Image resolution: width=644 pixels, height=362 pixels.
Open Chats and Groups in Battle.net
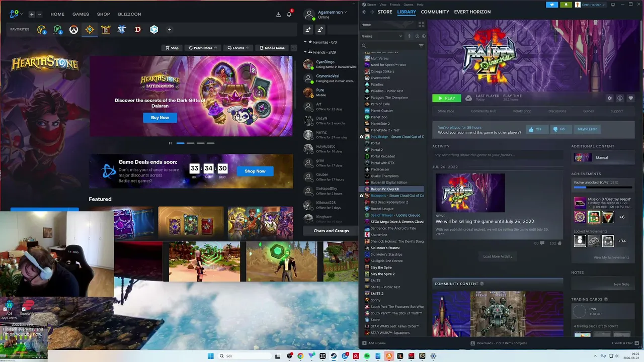tap(331, 231)
